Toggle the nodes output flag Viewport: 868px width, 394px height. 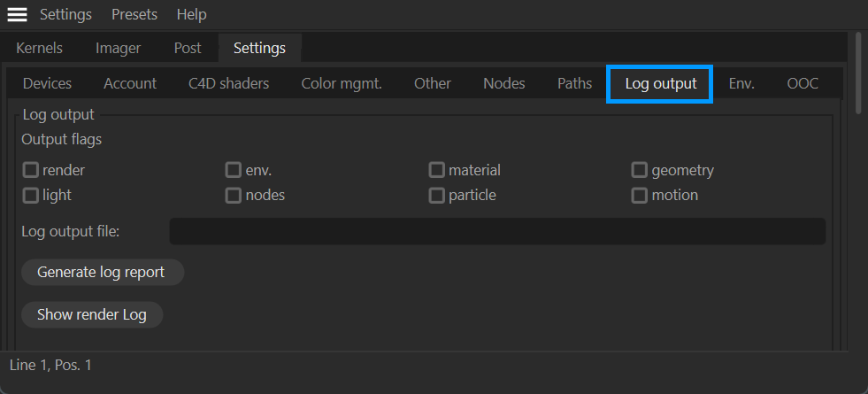coord(234,195)
